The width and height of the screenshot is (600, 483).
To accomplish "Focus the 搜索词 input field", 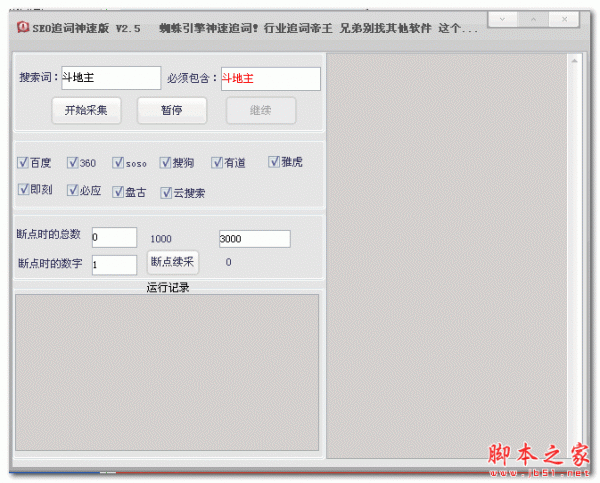I will [x=111, y=78].
